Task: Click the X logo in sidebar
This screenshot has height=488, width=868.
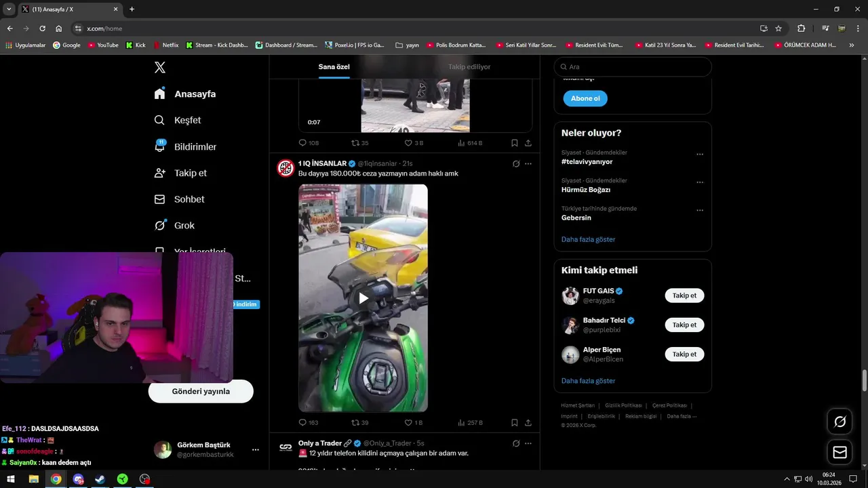Action: tap(160, 67)
